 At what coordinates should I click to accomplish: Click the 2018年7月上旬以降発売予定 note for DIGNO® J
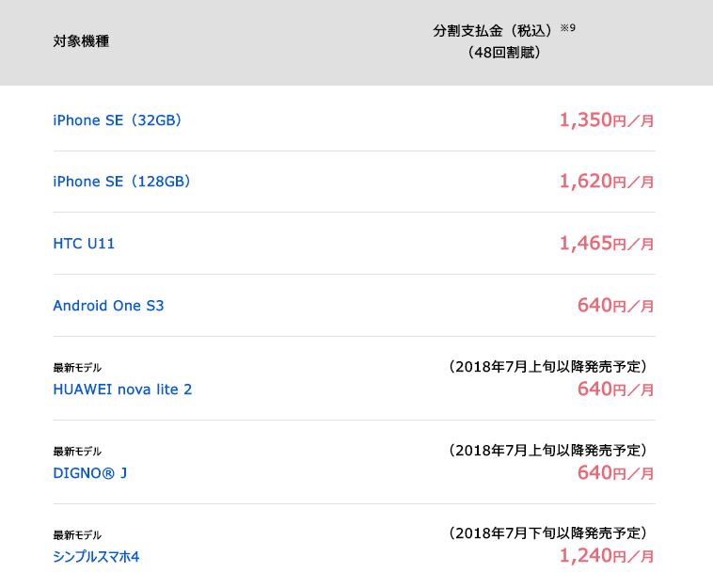[548, 451]
